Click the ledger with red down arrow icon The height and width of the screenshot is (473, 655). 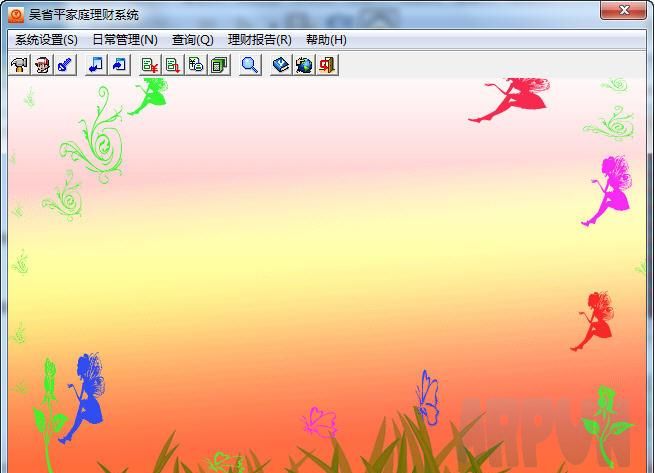173,65
